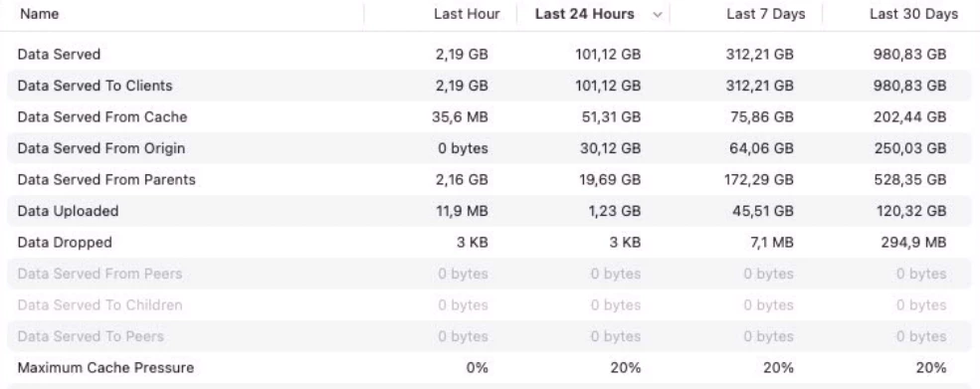Click the Last Hour column header
The height and width of the screenshot is (389, 980).
[x=467, y=14]
